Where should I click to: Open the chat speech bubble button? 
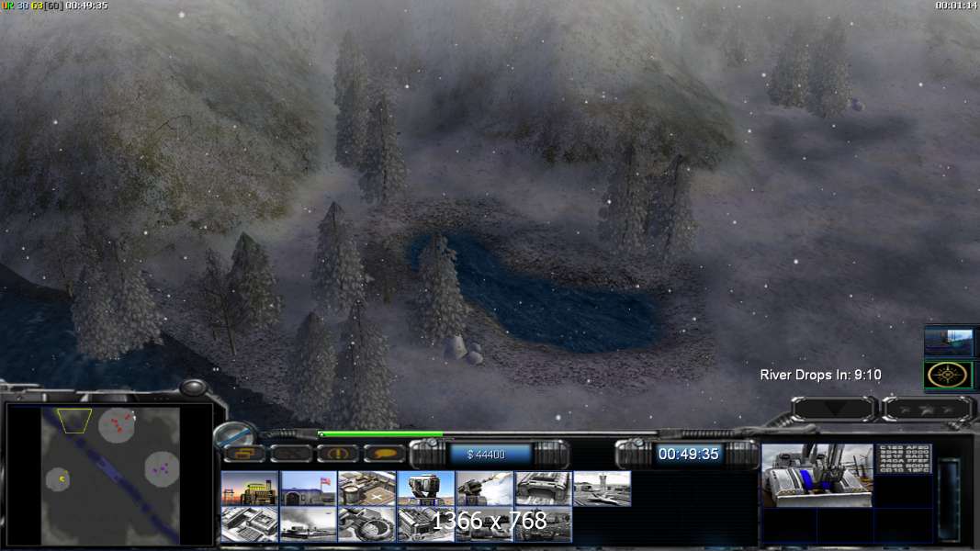[x=384, y=454]
